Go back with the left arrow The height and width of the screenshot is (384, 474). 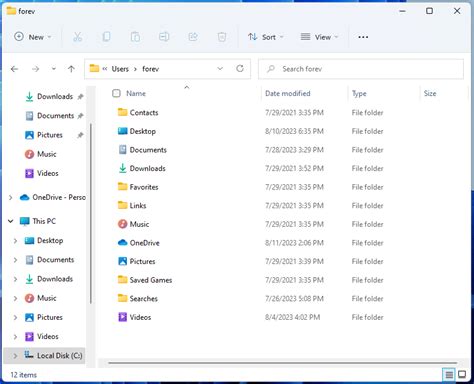coord(14,69)
